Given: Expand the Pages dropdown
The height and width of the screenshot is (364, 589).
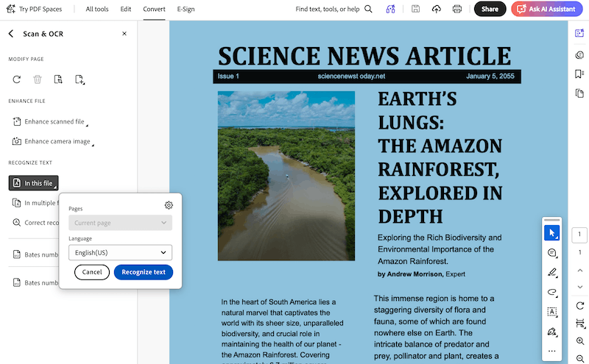Looking at the screenshot, I should [x=120, y=222].
